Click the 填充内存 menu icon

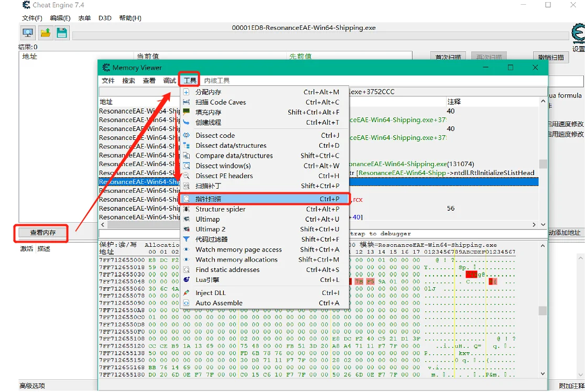[187, 112]
